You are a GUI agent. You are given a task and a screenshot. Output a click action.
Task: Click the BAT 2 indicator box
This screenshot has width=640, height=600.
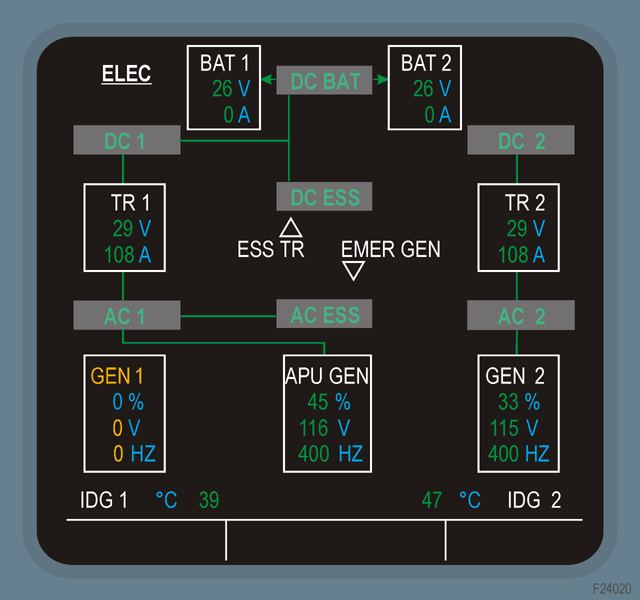[x=424, y=88]
